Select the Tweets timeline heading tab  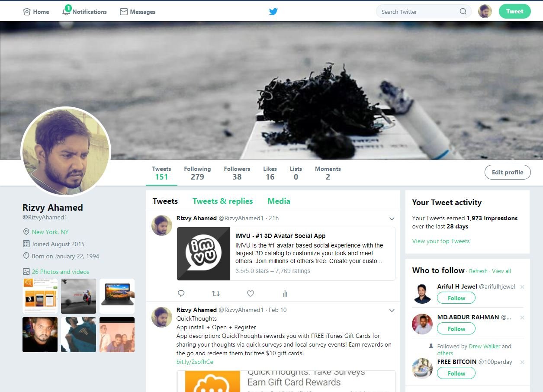point(165,201)
